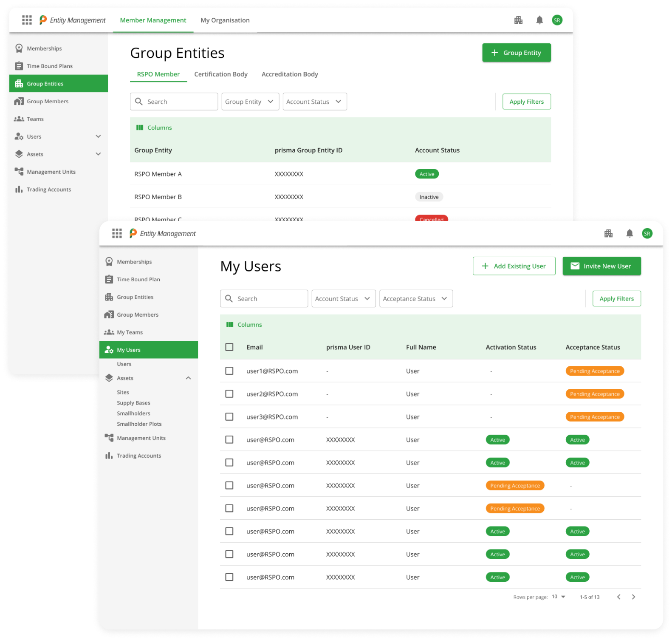Open the My Organisation top tab
The width and height of the screenshot is (672, 640).
click(x=225, y=20)
